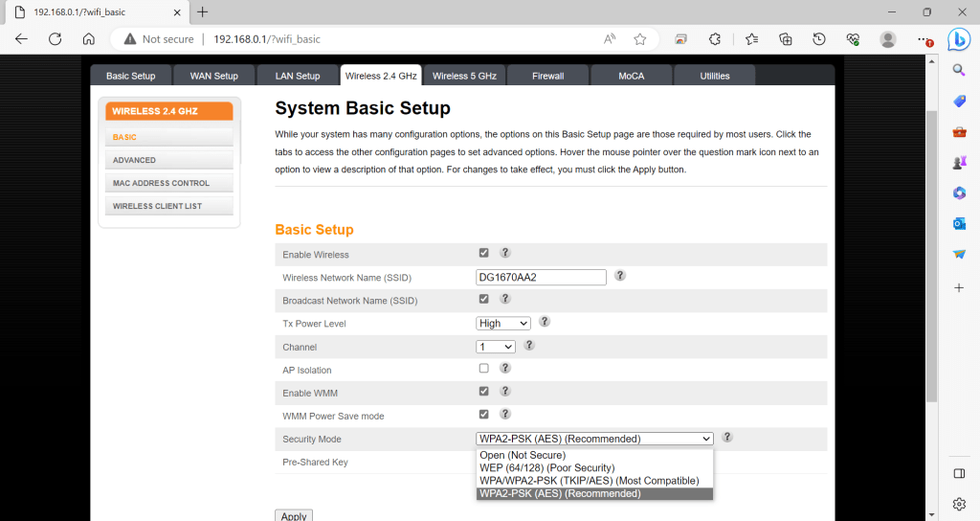The width and height of the screenshot is (980, 521).
Task: Add this page to favorites
Action: 640,39
